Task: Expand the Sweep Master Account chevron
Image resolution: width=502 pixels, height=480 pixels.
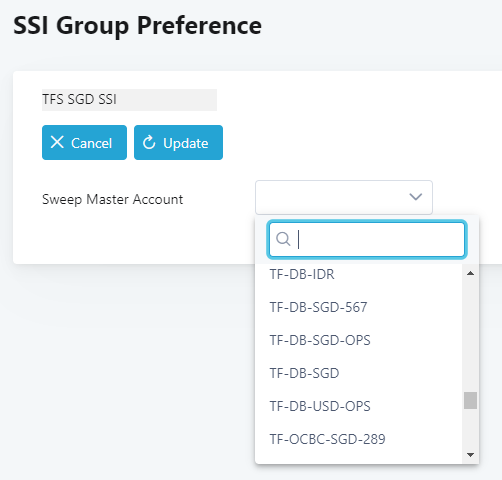Action: [x=415, y=197]
